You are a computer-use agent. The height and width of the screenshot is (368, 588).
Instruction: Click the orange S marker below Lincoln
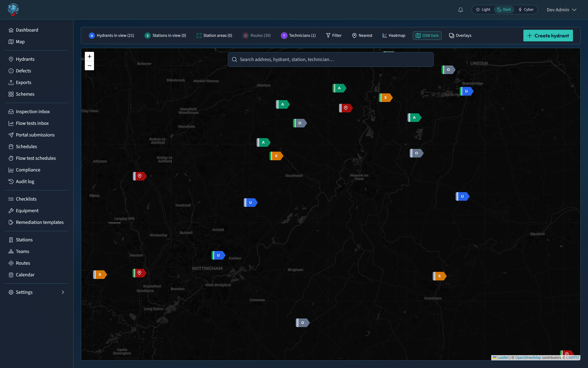(386, 98)
